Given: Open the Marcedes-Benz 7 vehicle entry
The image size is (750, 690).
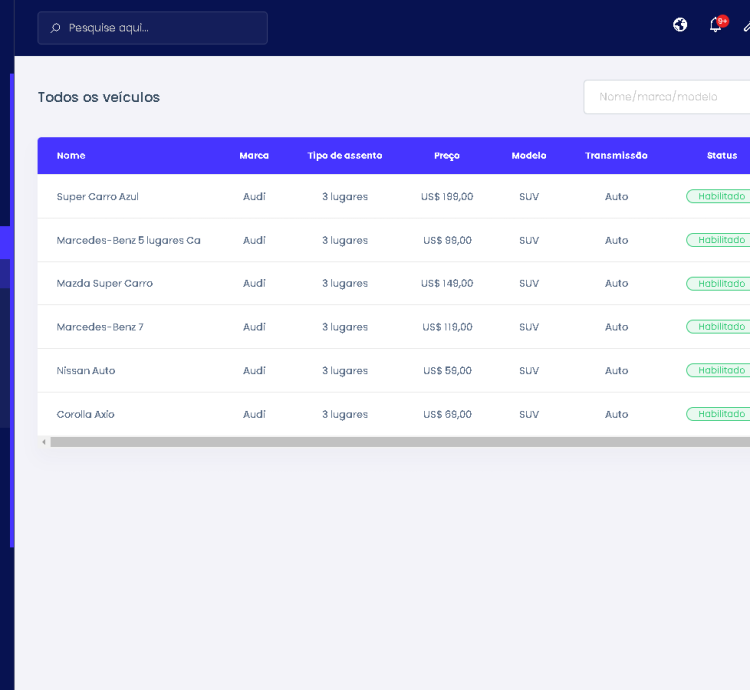Looking at the screenshot, I should [100, 327].
